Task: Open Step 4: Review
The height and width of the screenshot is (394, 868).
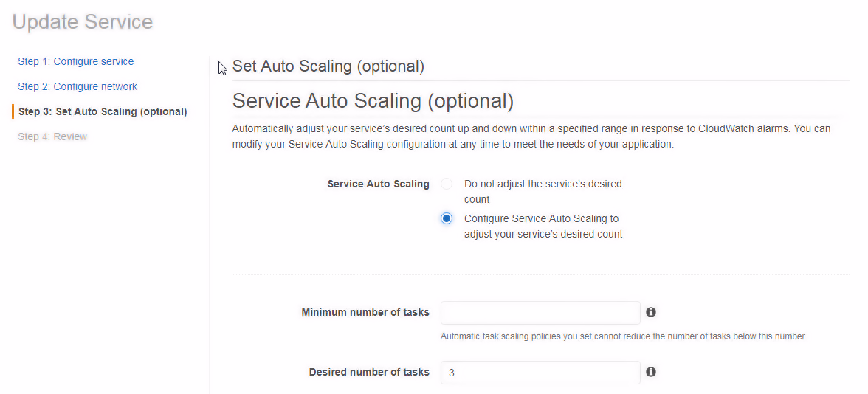Action: 52,136
